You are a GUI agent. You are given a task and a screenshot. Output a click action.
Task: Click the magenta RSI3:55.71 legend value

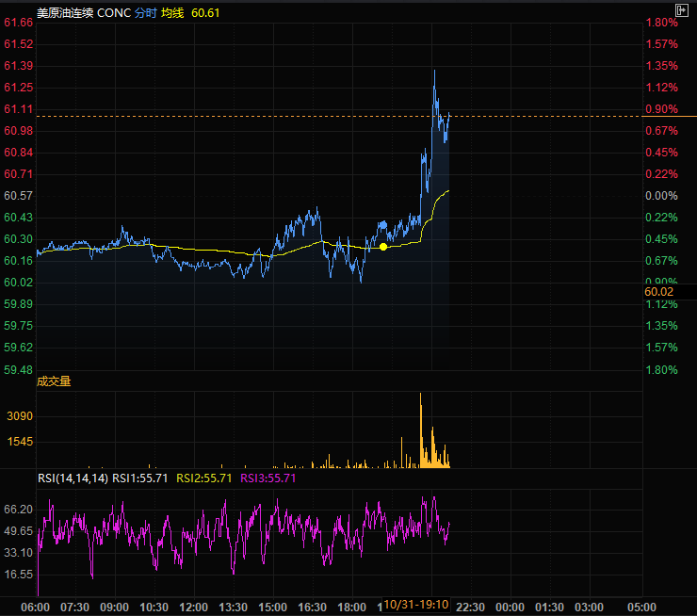click(x=267, y=478)
